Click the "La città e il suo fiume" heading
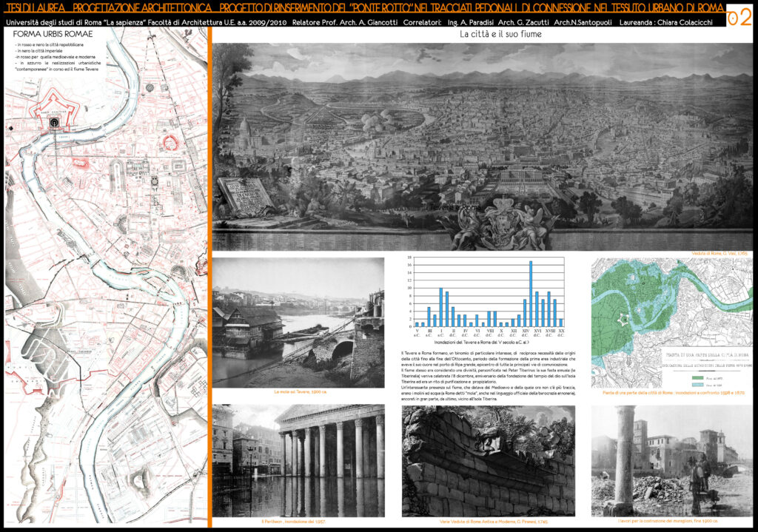Viewport: 758px width, 532px height. pyautogui.click(x=500, y=34)
